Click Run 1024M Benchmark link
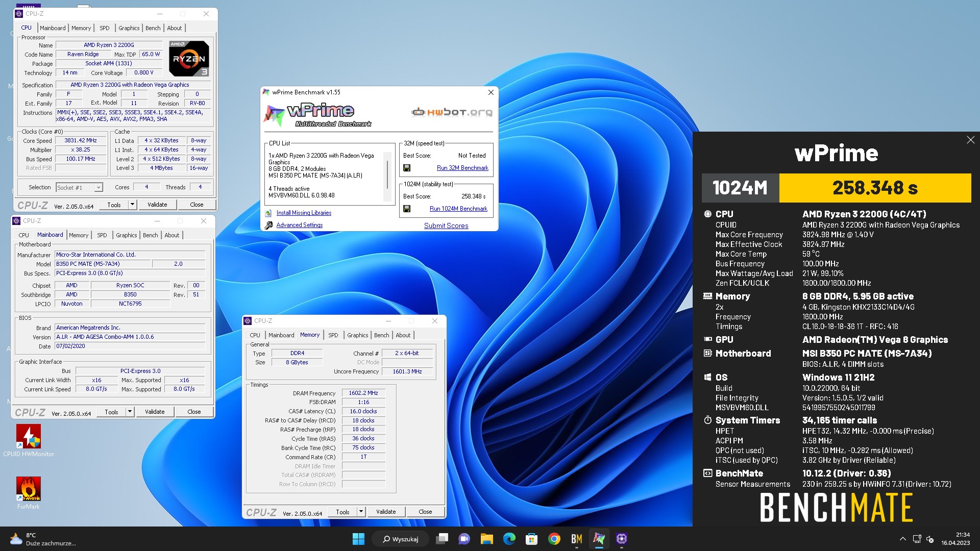This screenshot has height=551, width=980. tap(458, 209)
